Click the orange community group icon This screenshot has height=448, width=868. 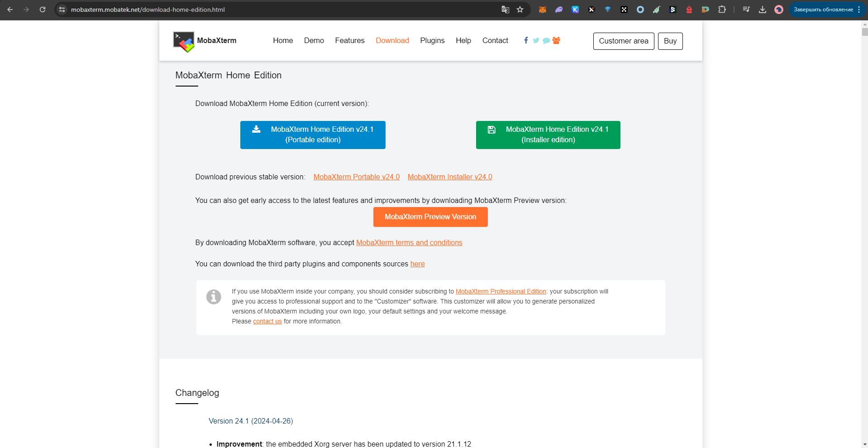(557, 40)
